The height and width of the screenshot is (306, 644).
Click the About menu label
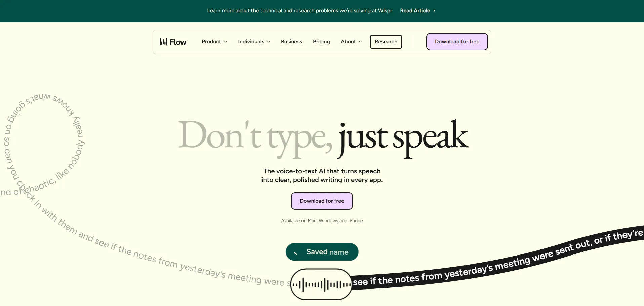tap(348, 42)
